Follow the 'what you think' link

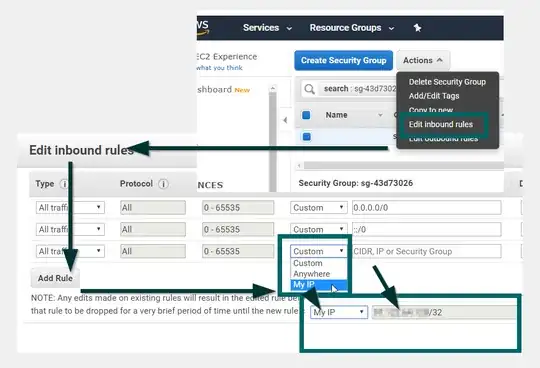[219, 68]
